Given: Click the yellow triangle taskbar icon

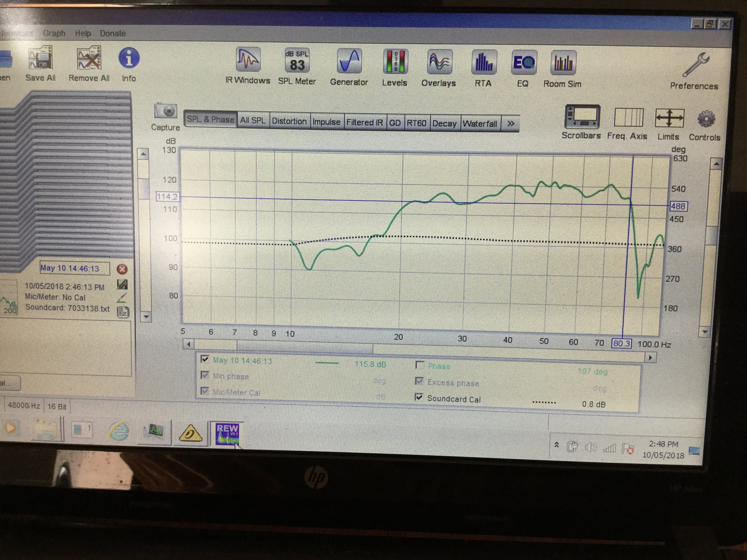Looking at the screenshot, I should point(191,433).
